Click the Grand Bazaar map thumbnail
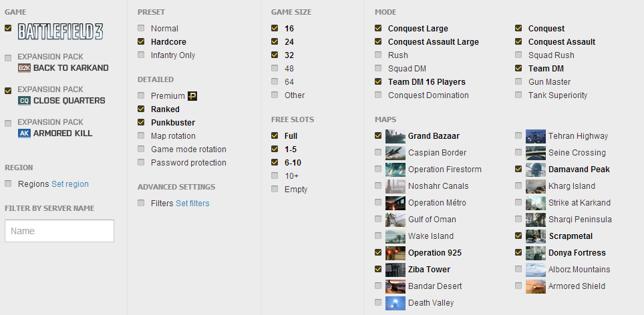The image size is (644, 315). [395, 136]
